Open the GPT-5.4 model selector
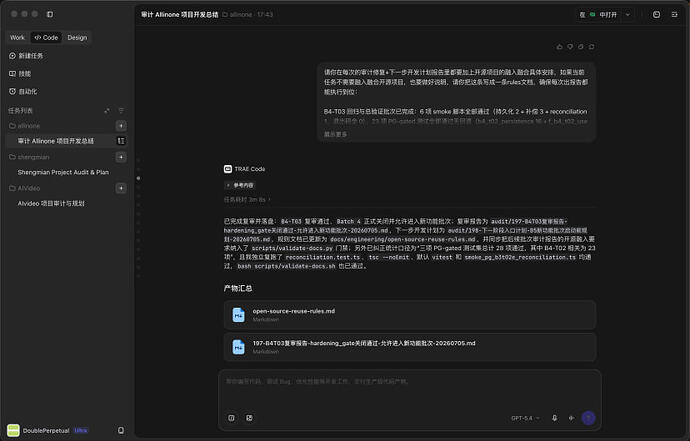The width and height of the screenshot is (690, 441). click(525, 418)
